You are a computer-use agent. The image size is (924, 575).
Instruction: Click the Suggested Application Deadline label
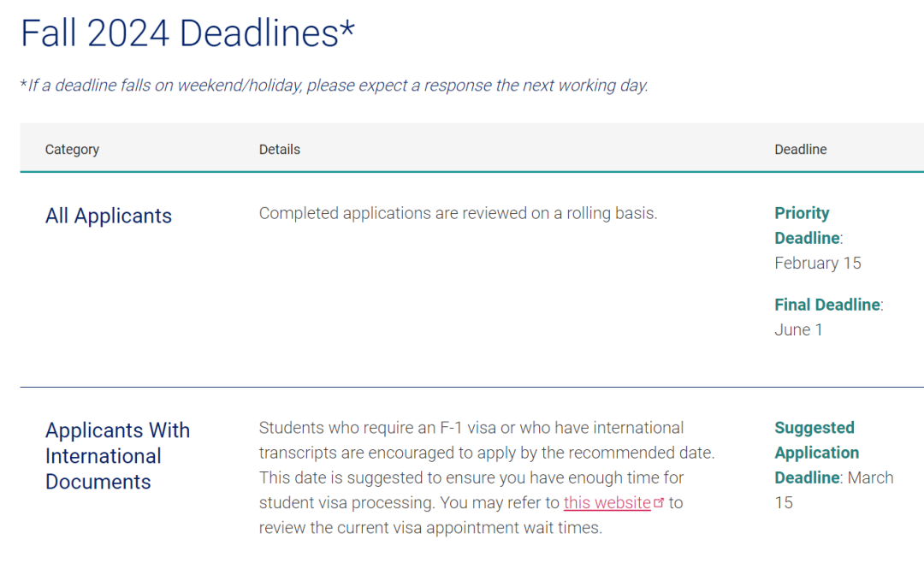pyautogui.click(x=817, y=453)
